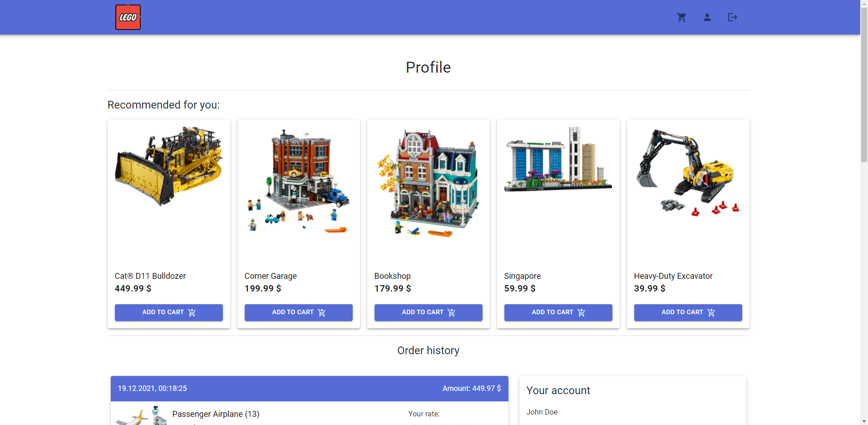Open the Corner Garage product image

[299, 181]
